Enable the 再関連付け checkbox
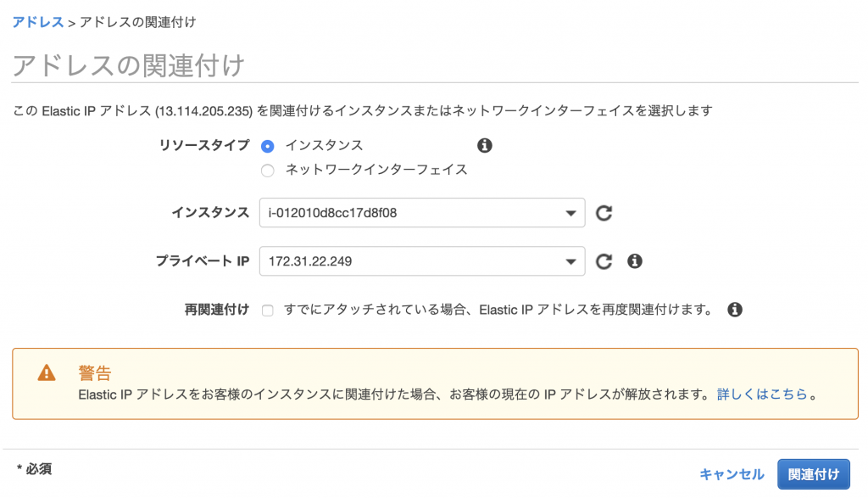The height and width of the screenshot is (498, 868). (x=267, y=309)
